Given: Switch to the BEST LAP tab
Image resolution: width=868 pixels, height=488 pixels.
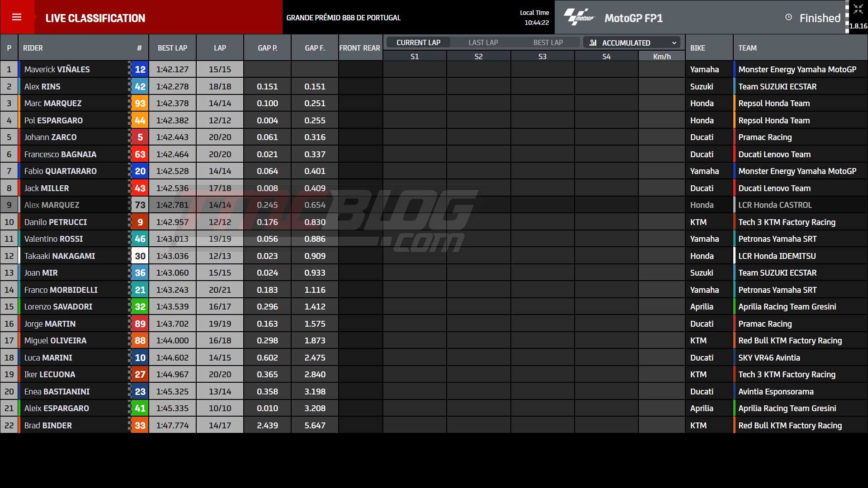Looking at the screenshot, I should pos(548,42).
